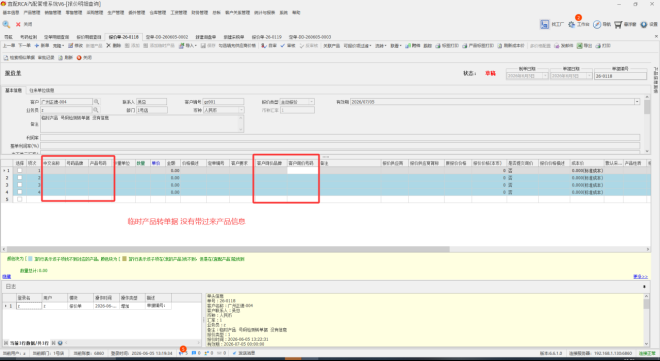Click the 反审核 toolbar icon
The height and width of the screenshot is (361, 660).
(x=302, y=45)
